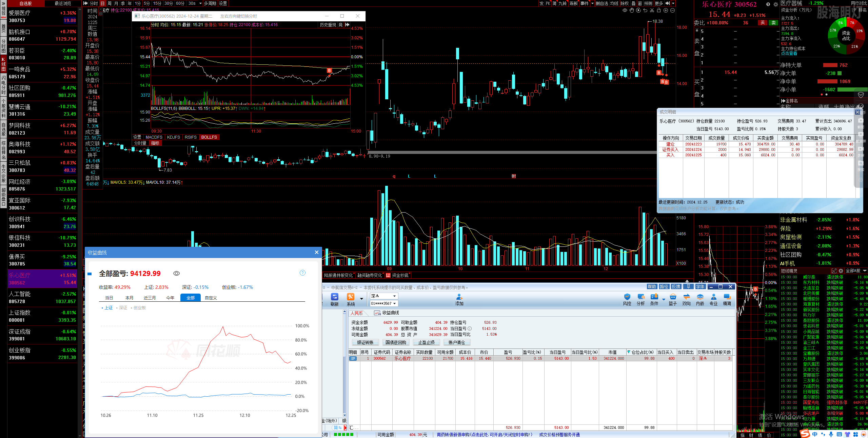Toggle eye icon beside 全部盈亏 94129.99
The height and width of the screenshot is (438, 868).
(x=176, y=274)
